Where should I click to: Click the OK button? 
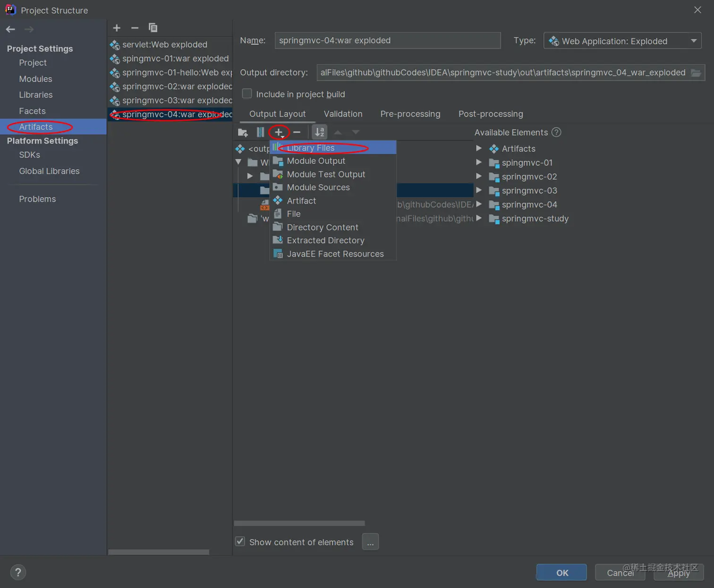coord(561,572)
